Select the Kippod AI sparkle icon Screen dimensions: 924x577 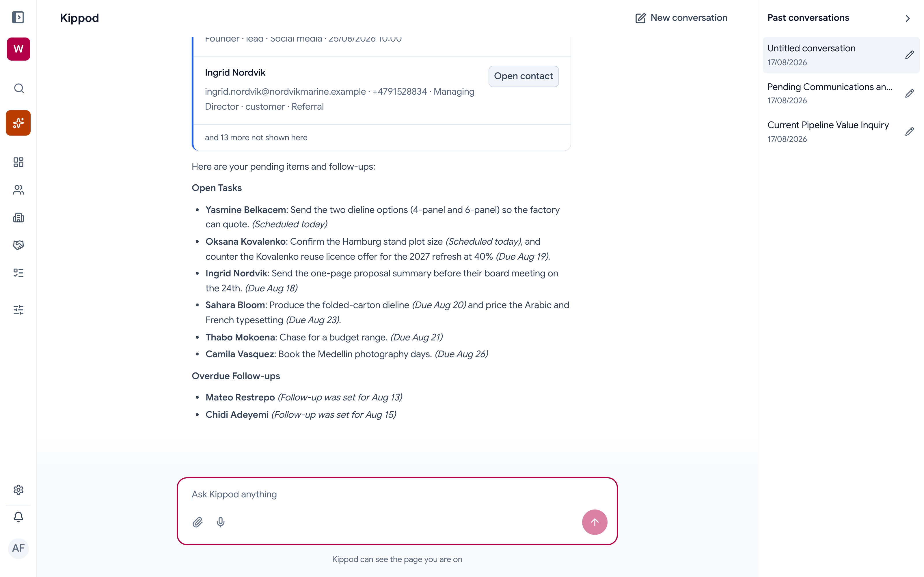coord(18,123)
